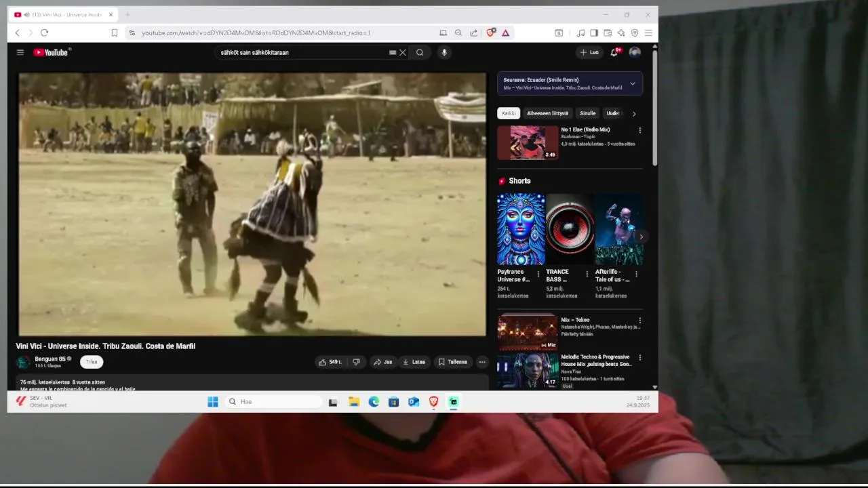Go forward in the browser
The height and width of the screenshot is (488, 868).
click(30, 33)
